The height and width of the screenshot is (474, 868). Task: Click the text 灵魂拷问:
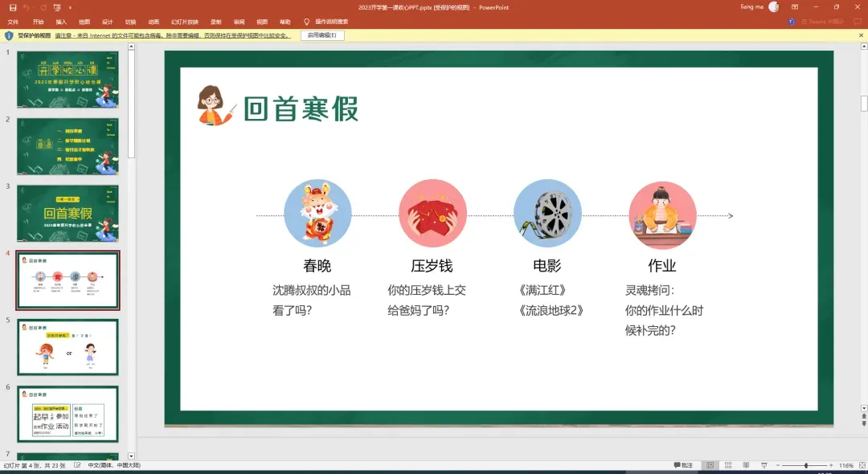point(650,290)
